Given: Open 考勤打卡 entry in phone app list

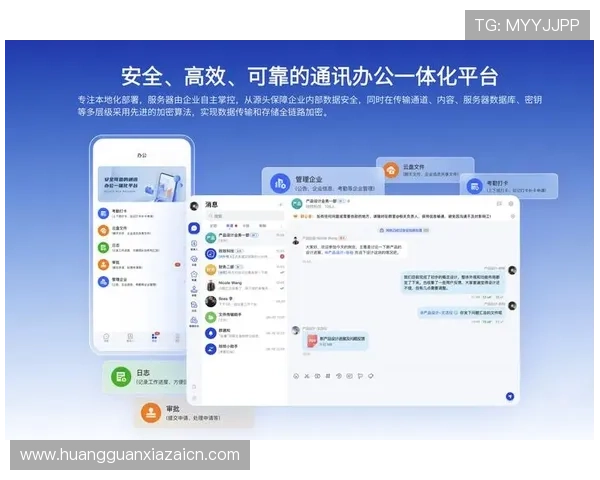Looking at the screenshot, I should [140, 214].
